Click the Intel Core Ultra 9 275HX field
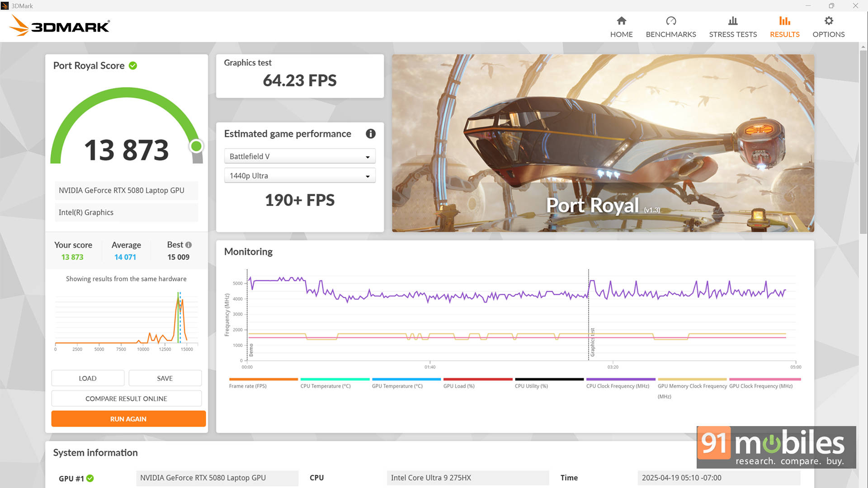Viewport: 868px width, 488px height. [467, 478]
